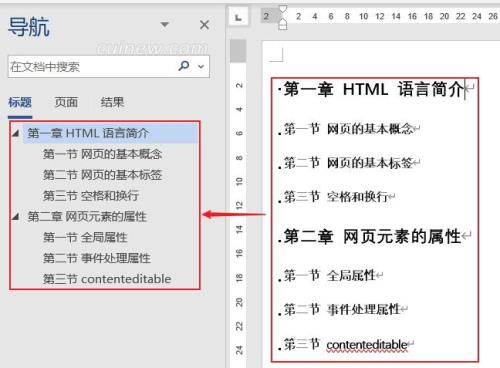Select 第三节 contenteditable in navigation list
Screen dimensions: 500x368
click(x=107, y=279)
